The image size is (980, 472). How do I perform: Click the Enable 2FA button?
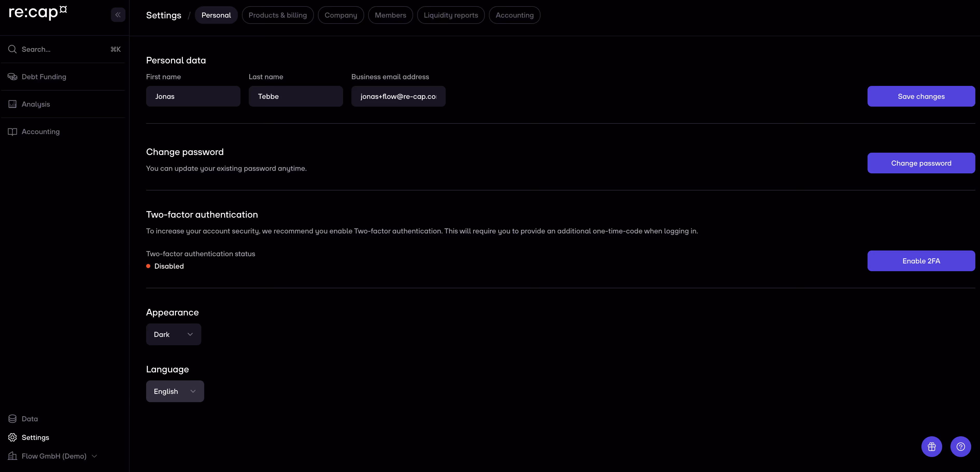pos(921,261)
